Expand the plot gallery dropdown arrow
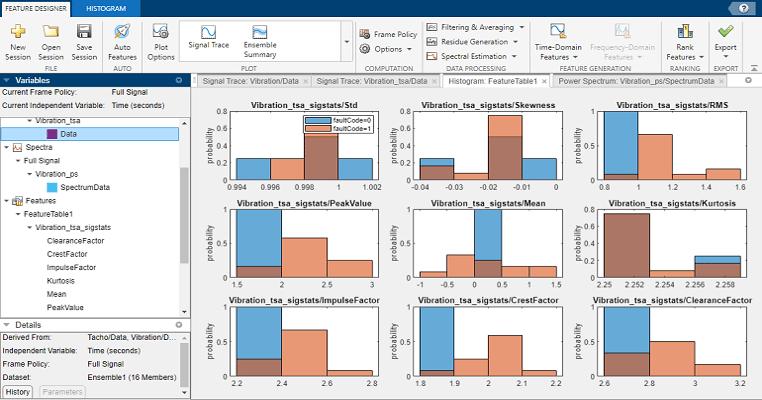This screenshot has height=400, width=762. pos(346,41)
